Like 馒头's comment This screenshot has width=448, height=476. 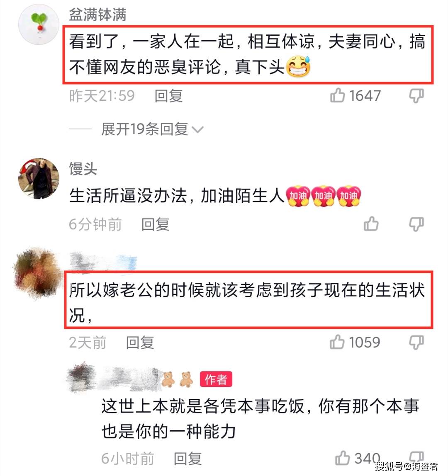(x=371, y=224)
